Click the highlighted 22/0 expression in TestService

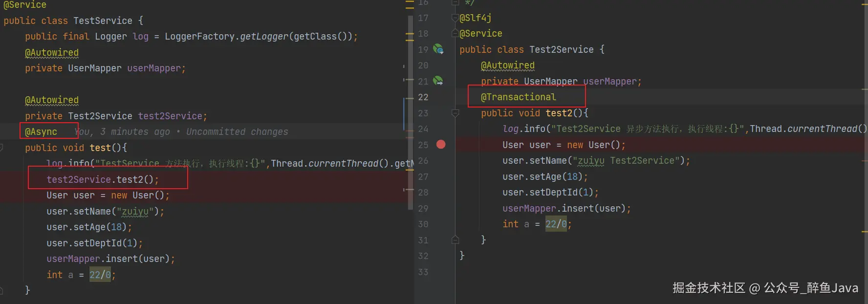pyautogui.click(x=100, y=275)
